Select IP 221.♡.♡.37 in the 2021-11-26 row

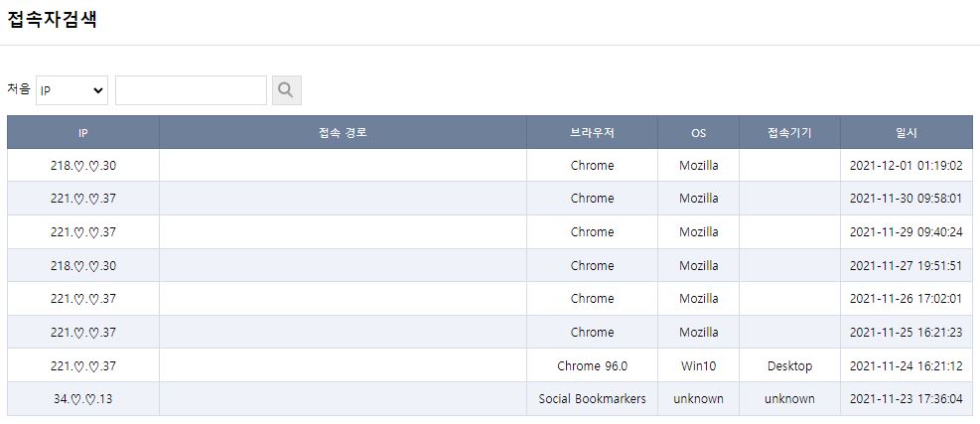[83, 299]
